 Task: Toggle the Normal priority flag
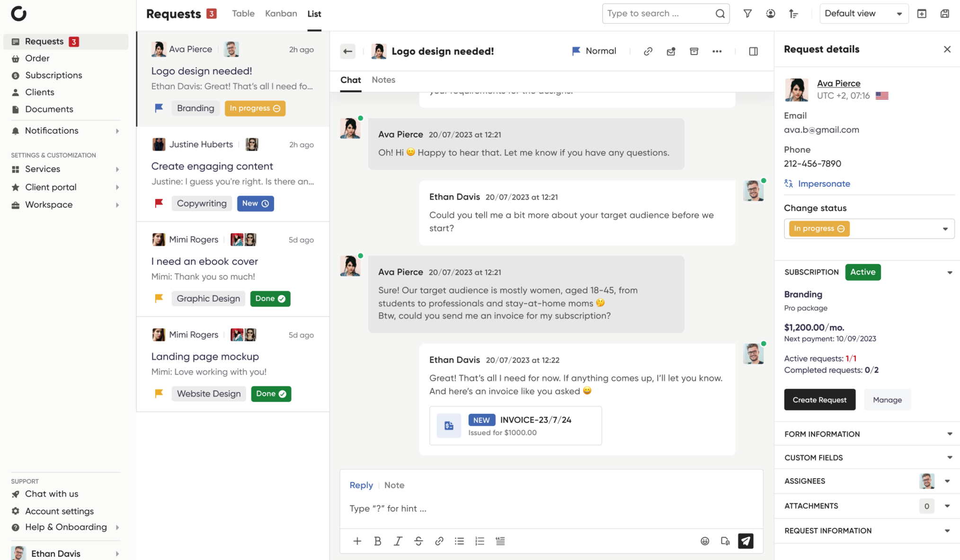tap(594, 51)
